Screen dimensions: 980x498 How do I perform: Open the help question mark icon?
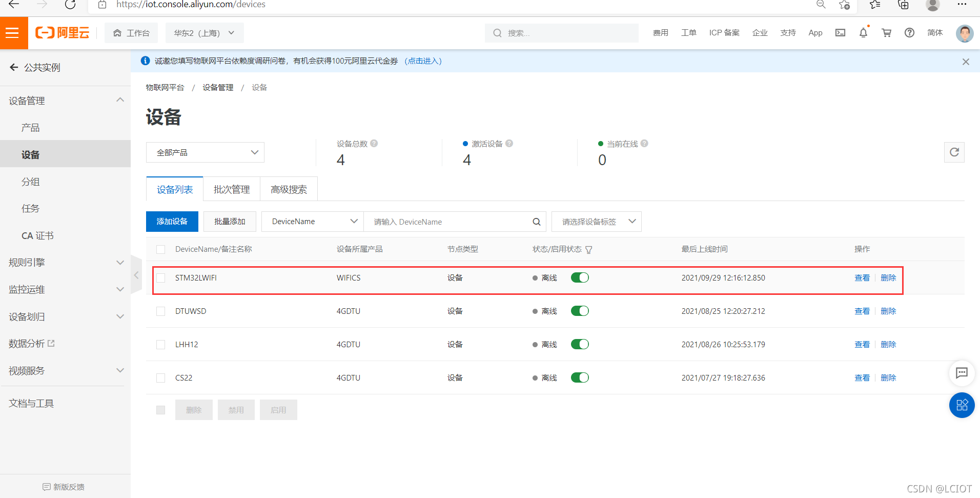click(909, 33)
